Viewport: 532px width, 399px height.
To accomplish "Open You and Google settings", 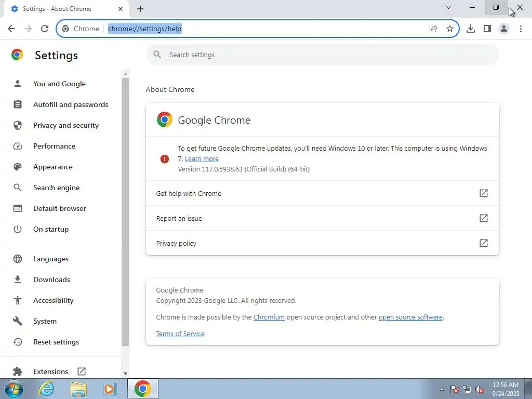I will coord(59,84).
